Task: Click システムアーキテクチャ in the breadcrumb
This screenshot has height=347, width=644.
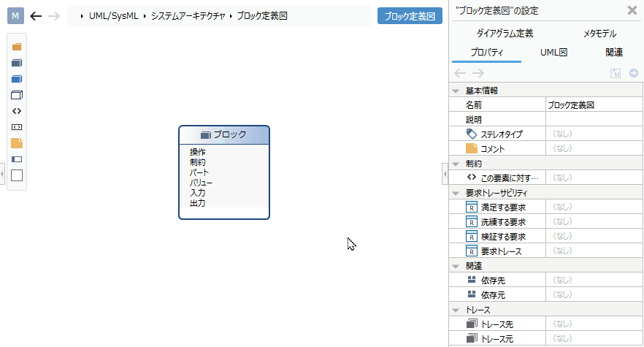Action: tap(188, 16)
